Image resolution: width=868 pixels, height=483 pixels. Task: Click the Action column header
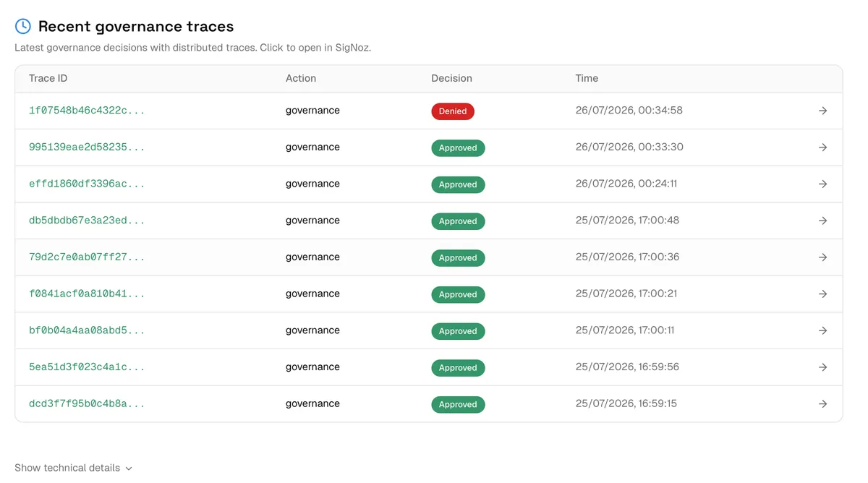click(x=301, y=78)
